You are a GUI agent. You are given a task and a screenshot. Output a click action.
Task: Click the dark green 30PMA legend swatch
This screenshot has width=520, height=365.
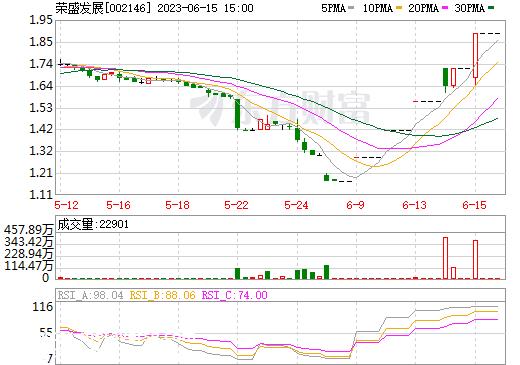(x=491, y=8)
